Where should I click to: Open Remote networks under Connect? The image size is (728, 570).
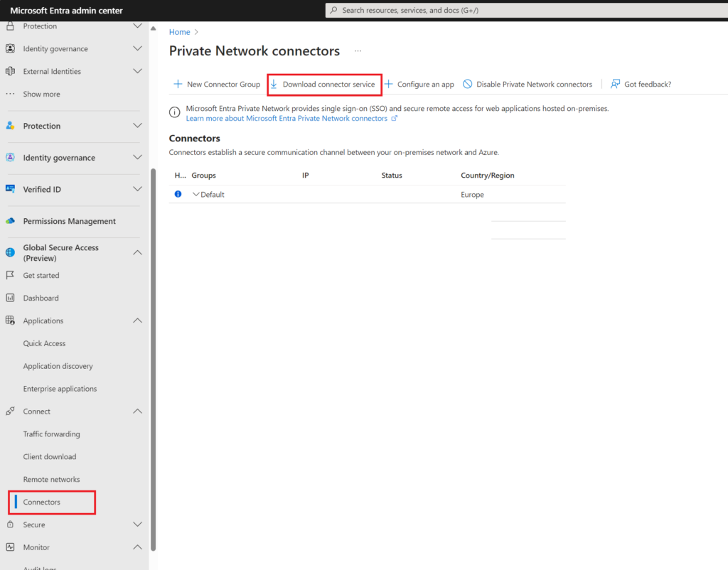click(51, 480)
